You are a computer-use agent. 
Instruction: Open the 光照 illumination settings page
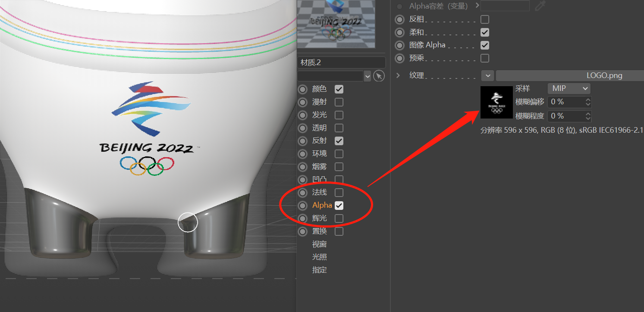[x=320, y=257]
